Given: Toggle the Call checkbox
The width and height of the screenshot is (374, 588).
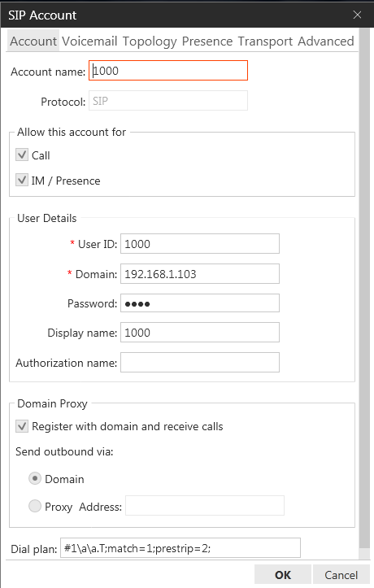Looking at the screenshot, I should tap(22, 155).
